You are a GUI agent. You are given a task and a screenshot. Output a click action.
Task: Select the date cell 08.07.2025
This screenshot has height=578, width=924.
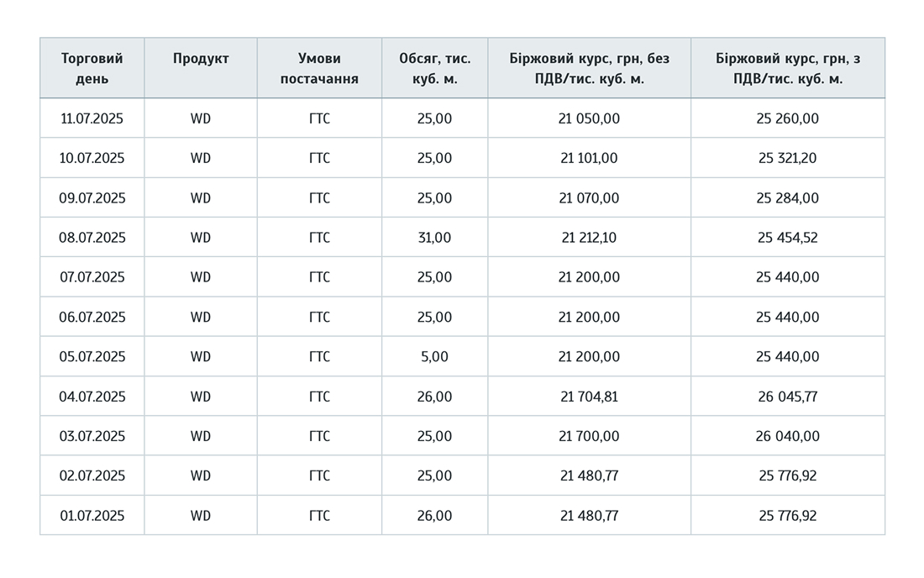click(92, 238)
